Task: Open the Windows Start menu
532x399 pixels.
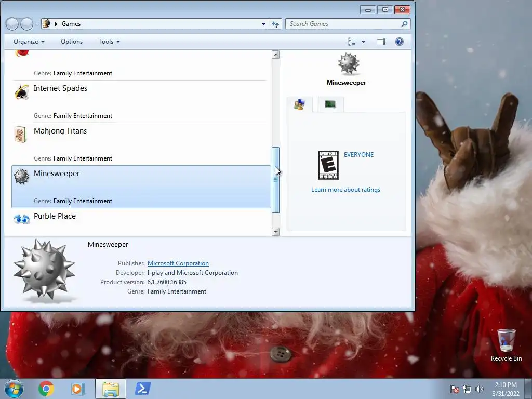Action: pyautogui.click(x=14, y=389)
